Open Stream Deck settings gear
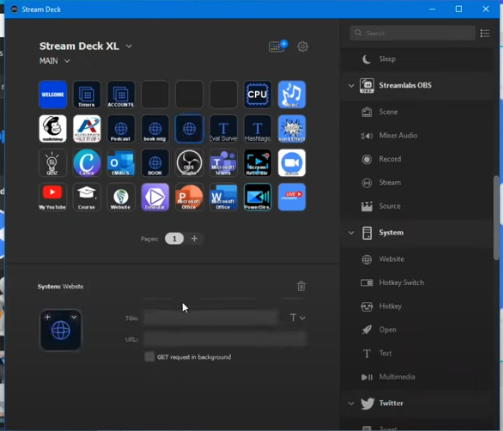 pos(302,47)
